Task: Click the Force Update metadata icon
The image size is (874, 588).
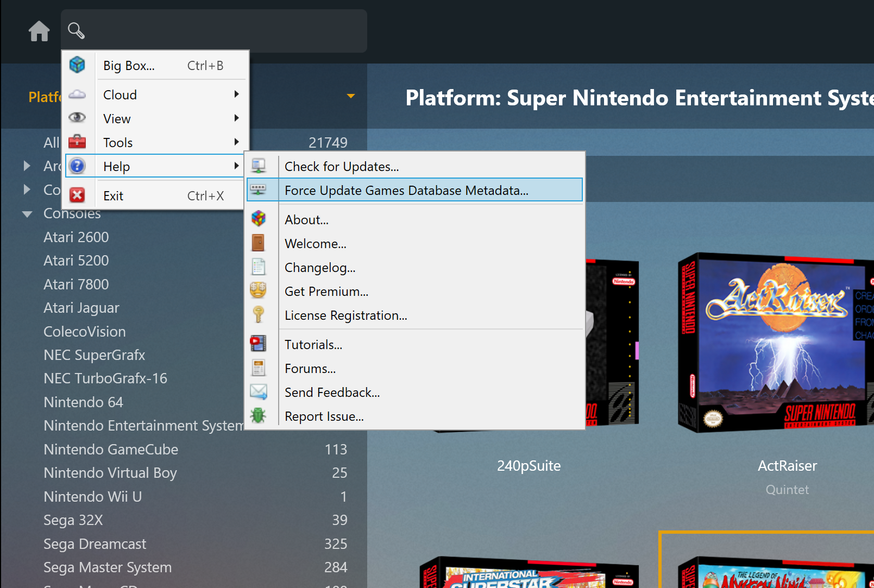Action: [258, 189]
